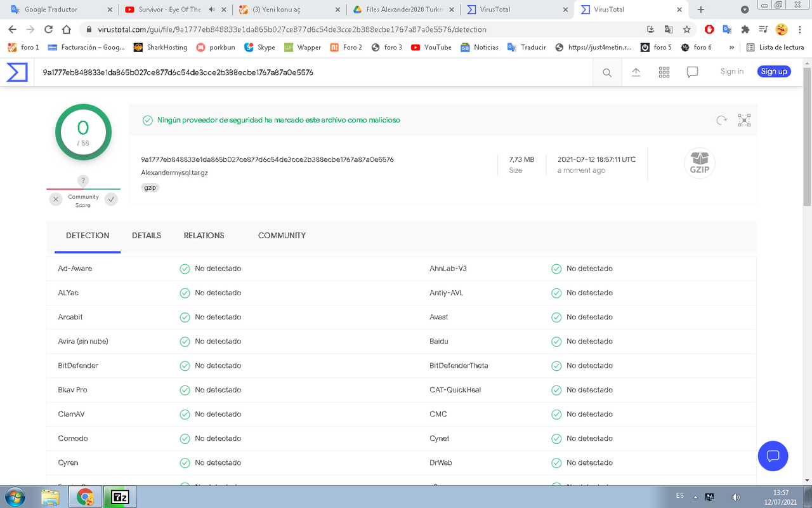This screenshot has height=508, width=812.
Task: Open the Noticias bookmark
Action: (480, 48)
